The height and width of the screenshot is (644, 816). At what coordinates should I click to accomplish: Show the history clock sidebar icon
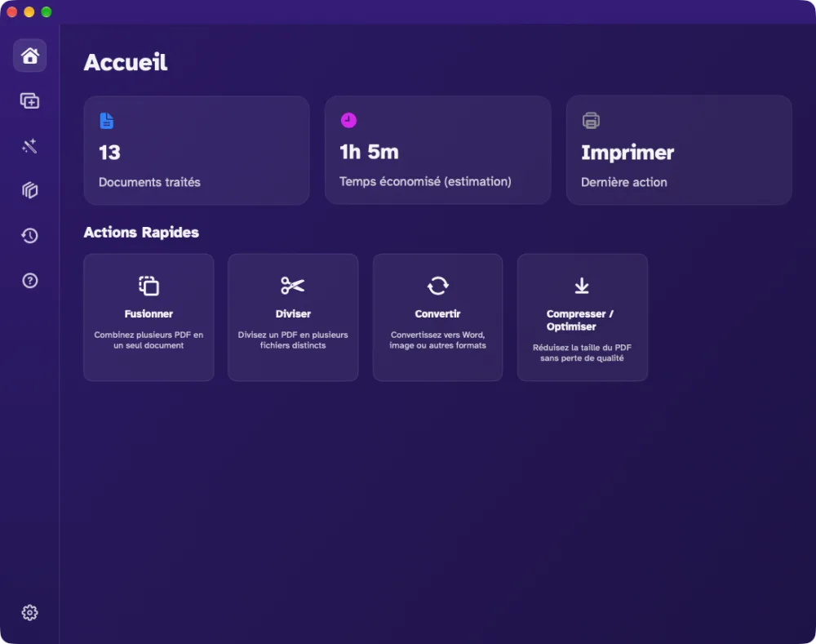point(29,235)
